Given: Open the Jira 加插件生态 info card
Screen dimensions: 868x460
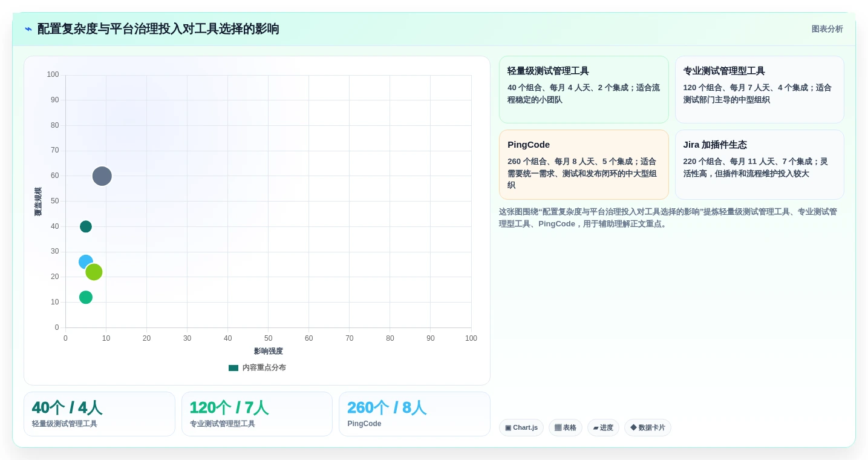Looking at the screenshot, I should 759,165.
